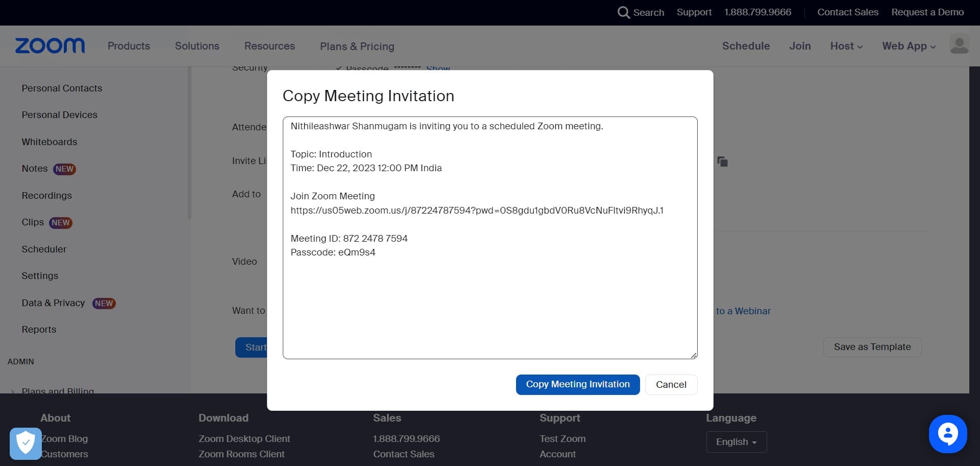The image size is (980, 466).
Task: Open the Resources menu
Action: pyautogui.click(x=269, y=46)
